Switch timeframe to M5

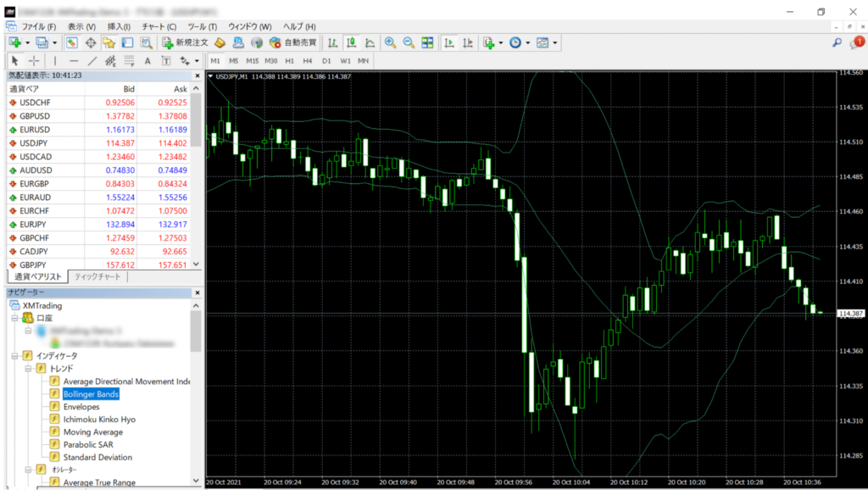click(234, 61)
